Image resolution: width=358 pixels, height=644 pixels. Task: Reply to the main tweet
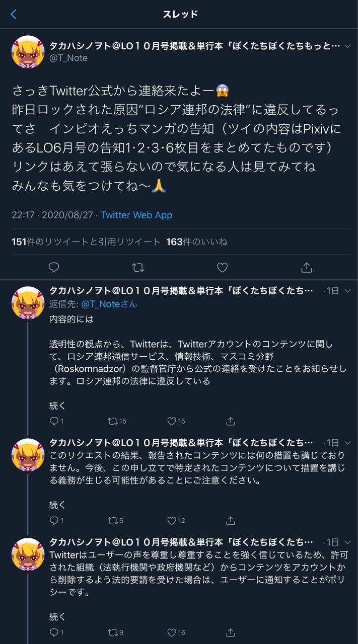[54, 268]
